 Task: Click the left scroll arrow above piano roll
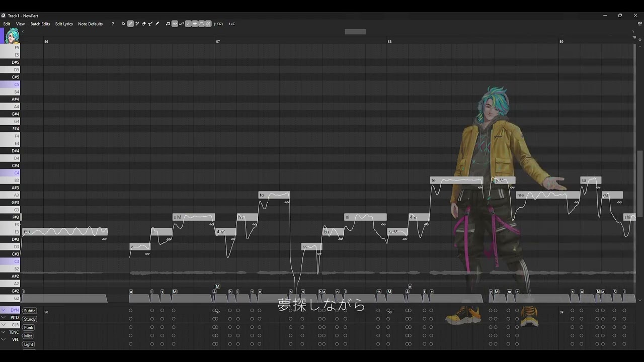point(23,32)
